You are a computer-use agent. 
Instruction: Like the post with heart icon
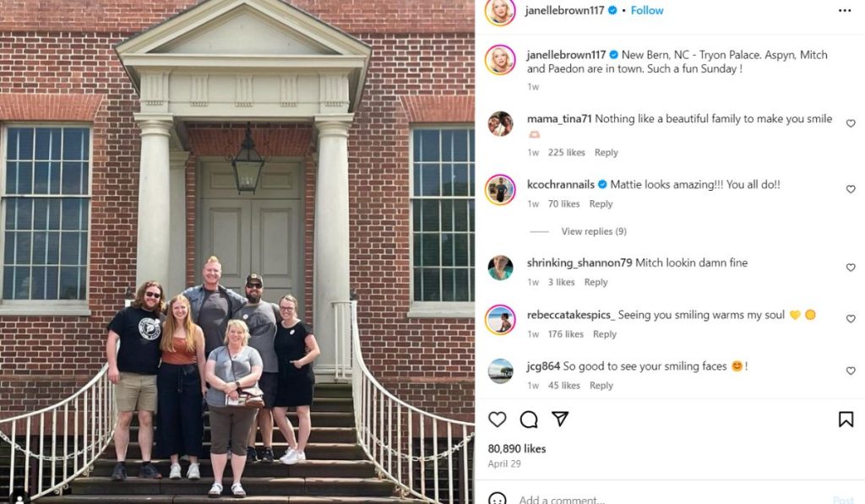click(x=497, y=420)
